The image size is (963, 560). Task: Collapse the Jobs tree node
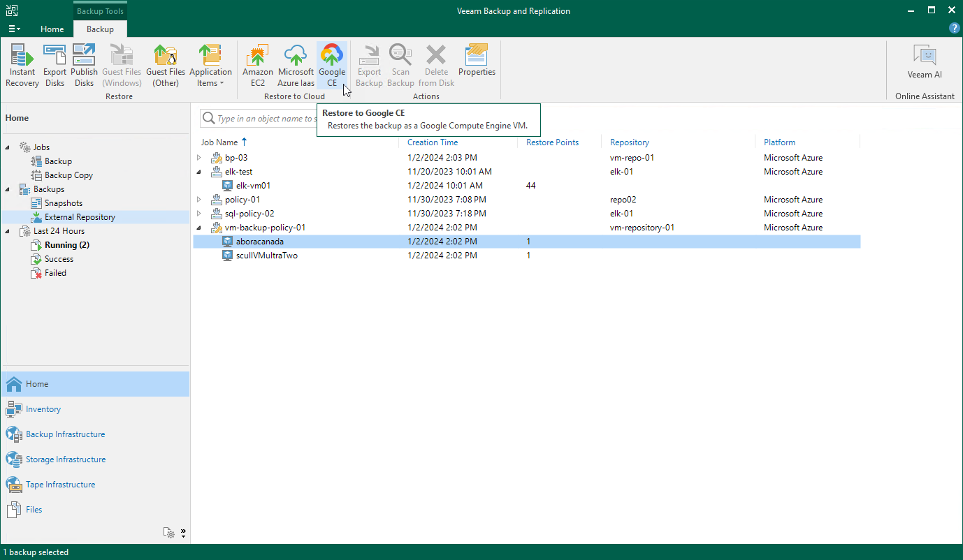[x=8, y=147]
